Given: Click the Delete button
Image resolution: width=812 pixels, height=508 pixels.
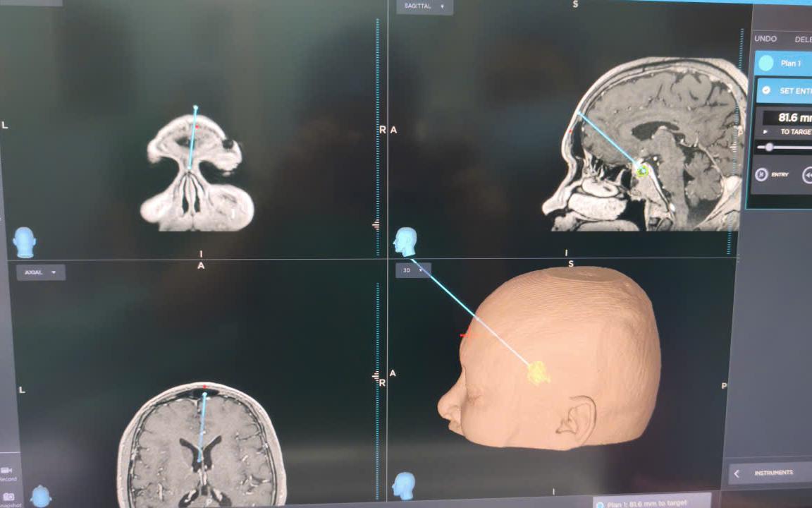Looking at the screenshot, I should click(x=804, y=40).
